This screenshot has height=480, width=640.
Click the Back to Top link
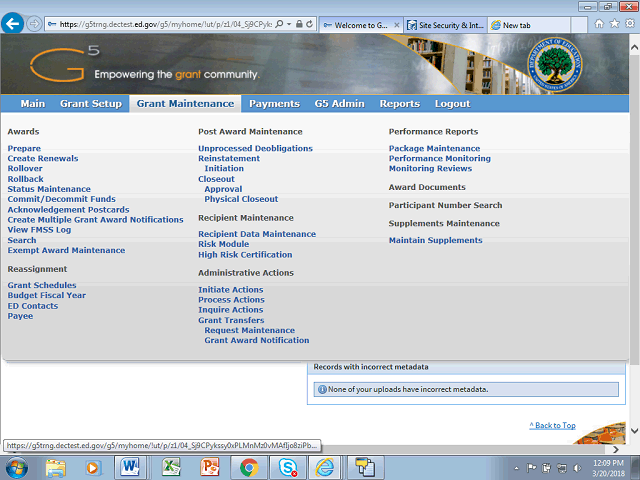click(x=553, y=425)
